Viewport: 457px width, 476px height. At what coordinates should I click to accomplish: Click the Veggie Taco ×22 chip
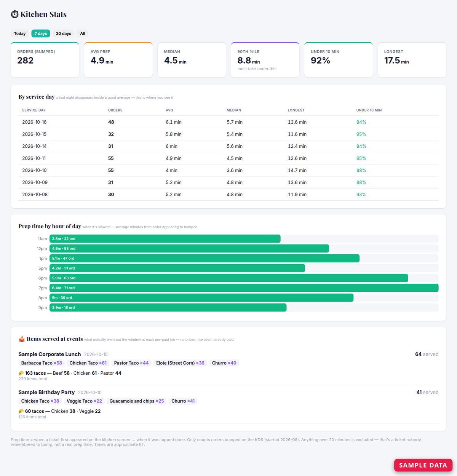[84, 401]
